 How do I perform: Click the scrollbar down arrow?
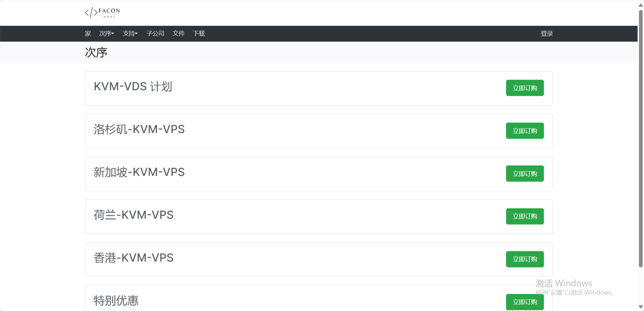tap(641, 307)
